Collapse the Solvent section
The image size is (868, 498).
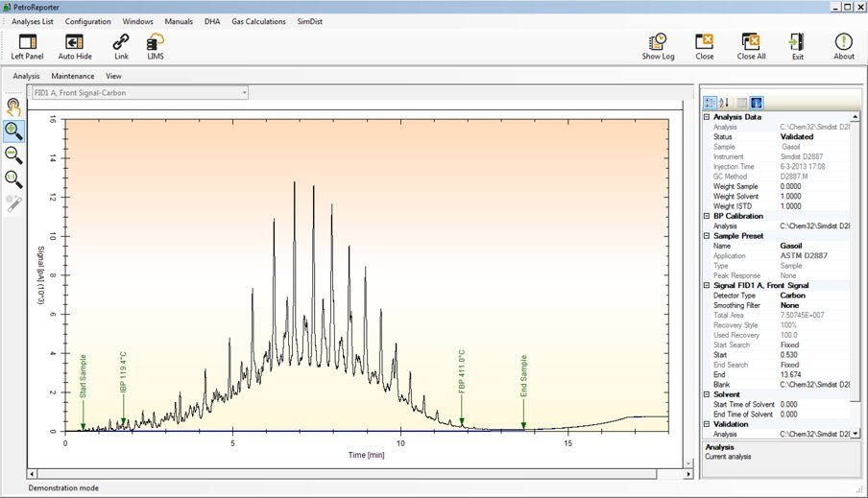pos(707,394)
